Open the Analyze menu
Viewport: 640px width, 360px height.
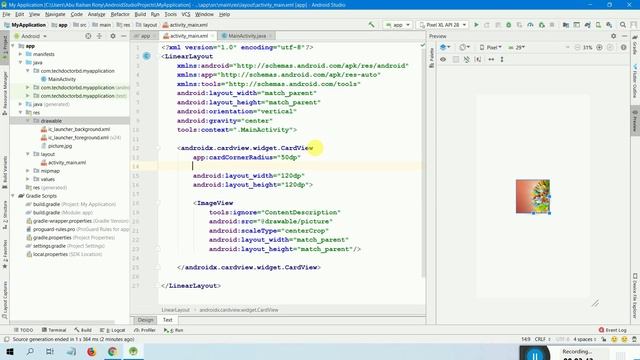[96, 14]
